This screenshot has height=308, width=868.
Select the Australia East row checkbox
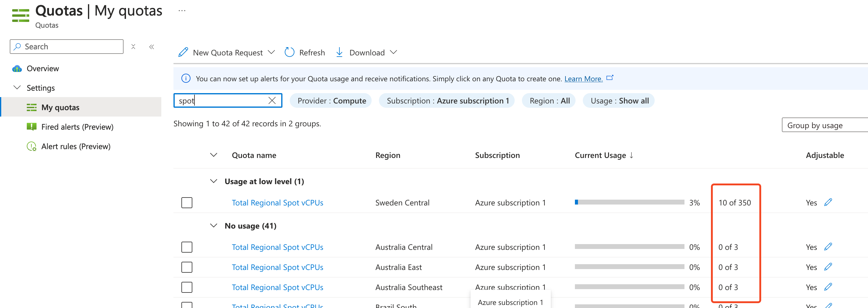tap(187, 267)
